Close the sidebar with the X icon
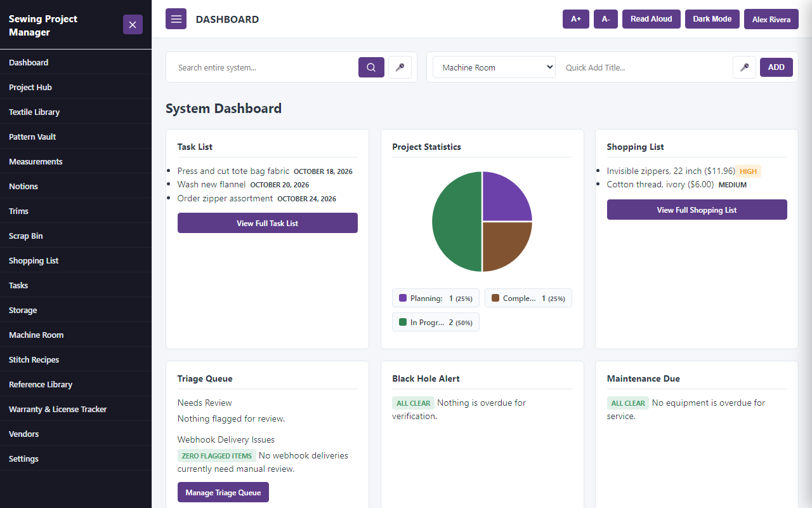 click(133, 25)
